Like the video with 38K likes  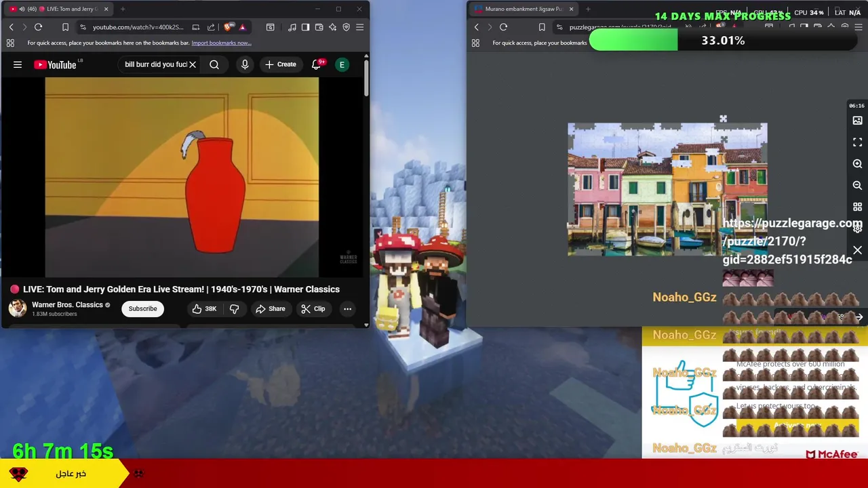click(204, 308)
